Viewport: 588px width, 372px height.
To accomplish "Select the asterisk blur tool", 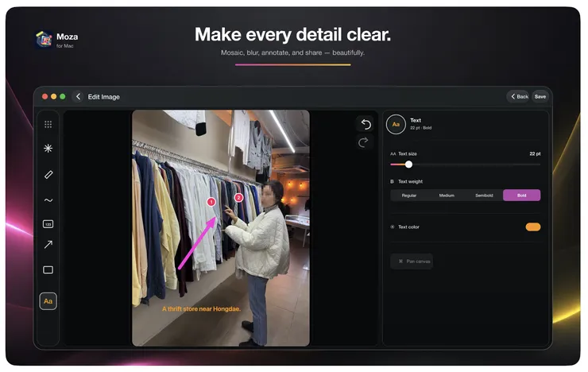I will coord(48,149).
